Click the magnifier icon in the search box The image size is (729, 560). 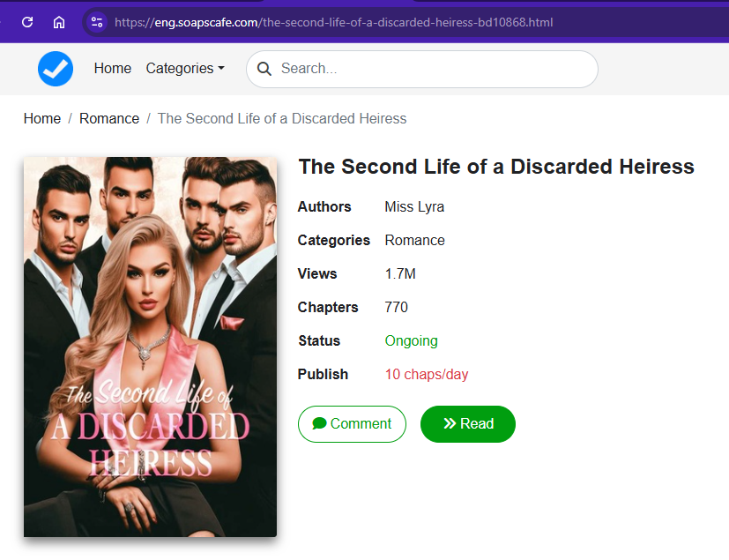point(264,69)
